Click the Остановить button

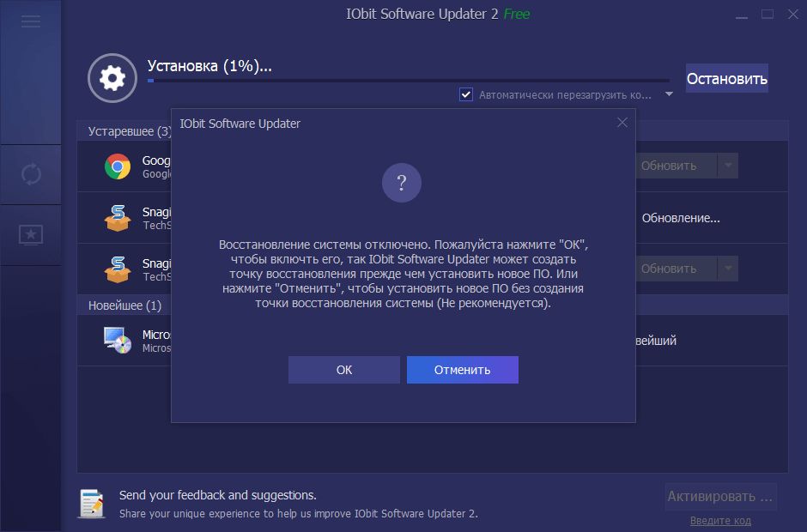tap(726, 78)
